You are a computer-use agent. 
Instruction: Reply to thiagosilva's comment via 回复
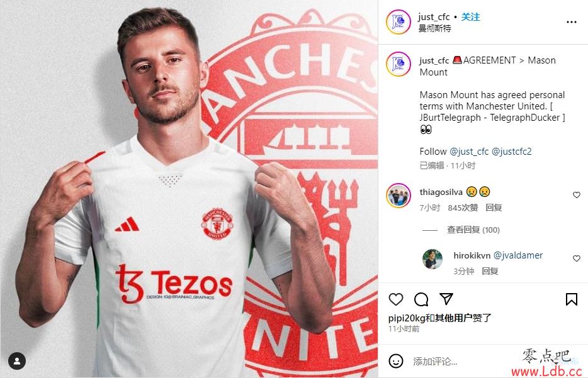494,208
